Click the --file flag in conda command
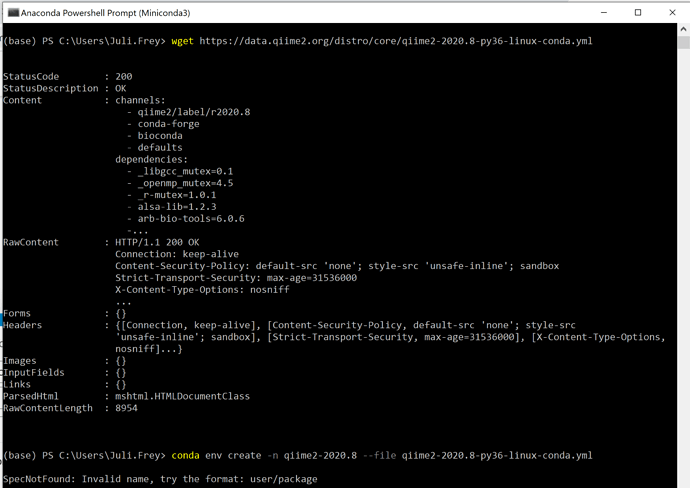690x488 pixels. coord(379,455)
